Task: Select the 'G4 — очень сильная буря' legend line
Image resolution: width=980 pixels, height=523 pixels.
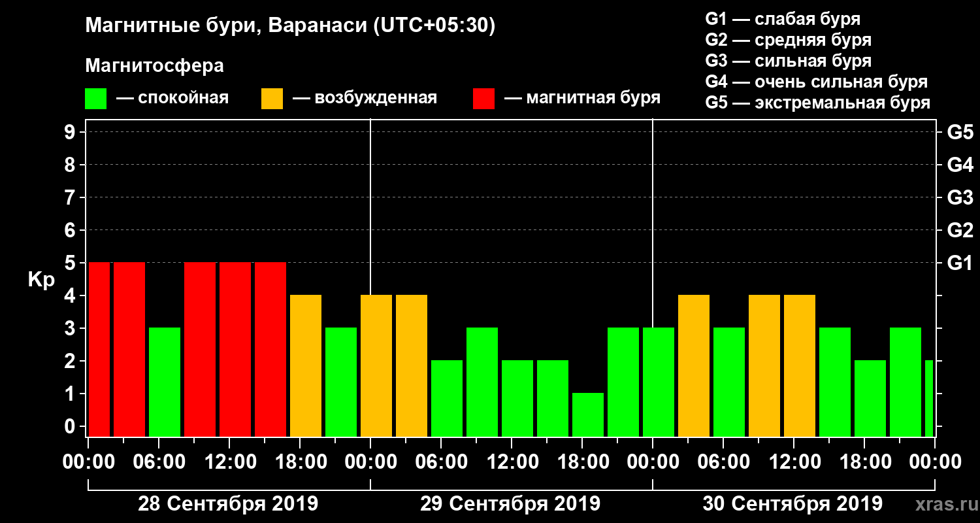Action: tap(816, 82)
